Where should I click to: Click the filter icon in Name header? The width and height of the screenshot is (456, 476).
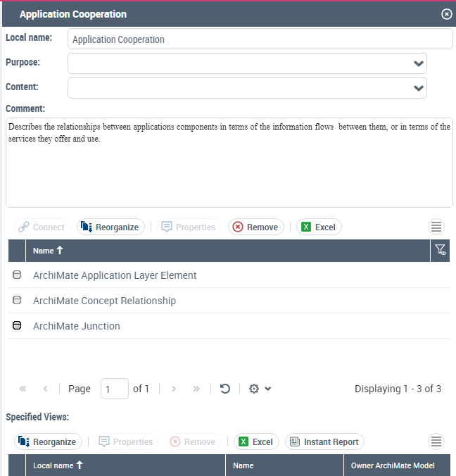[441, 250]
